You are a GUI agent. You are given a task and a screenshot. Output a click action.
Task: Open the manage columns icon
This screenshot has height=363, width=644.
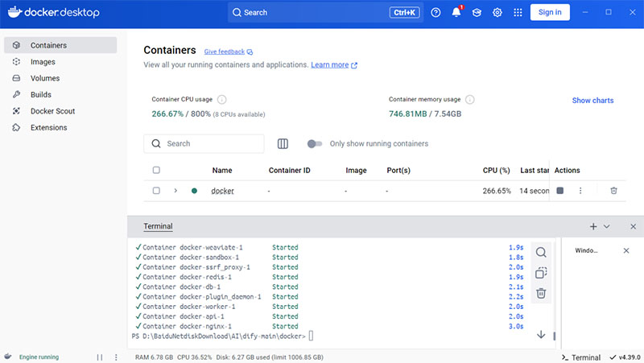(x=283, y=144)
